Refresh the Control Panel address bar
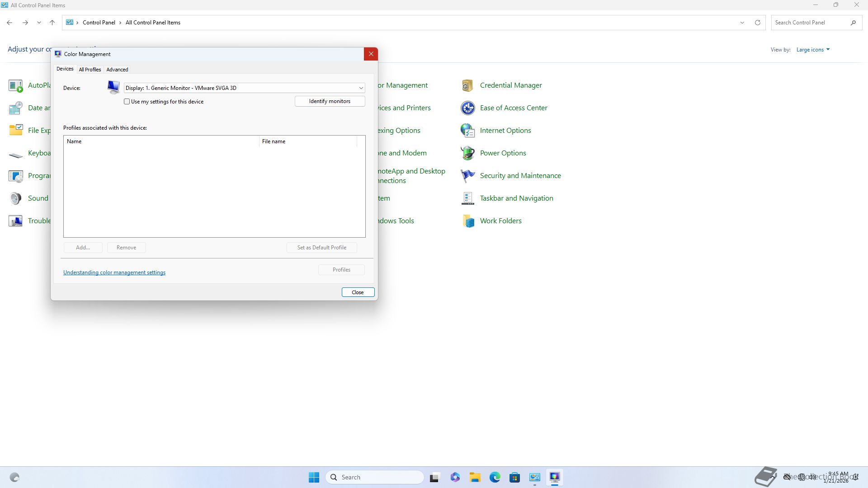 pyautogui.click(x=758, y=23)
